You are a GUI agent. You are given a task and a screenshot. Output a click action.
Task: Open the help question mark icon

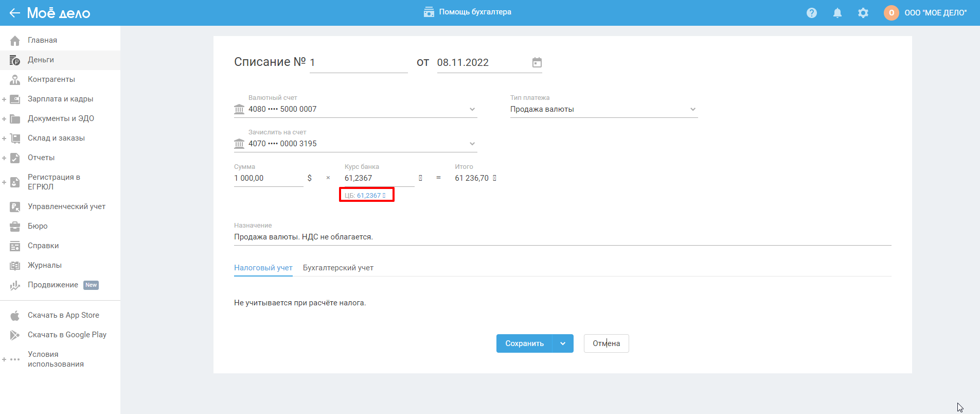click(812, 13)
